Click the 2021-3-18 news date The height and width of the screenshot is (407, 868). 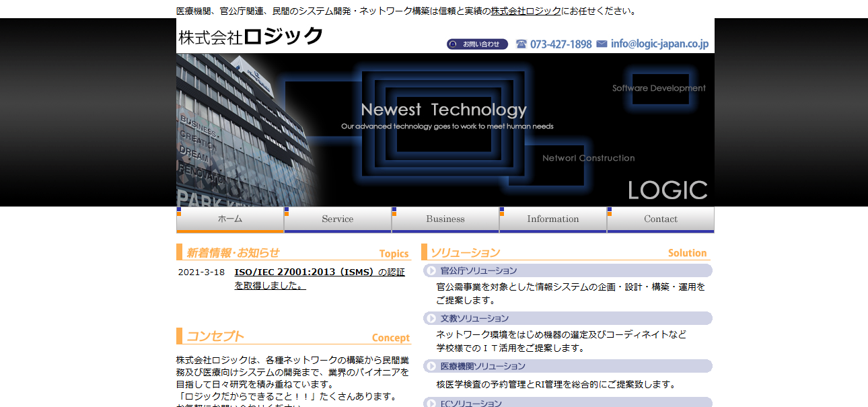coord(201,272)
